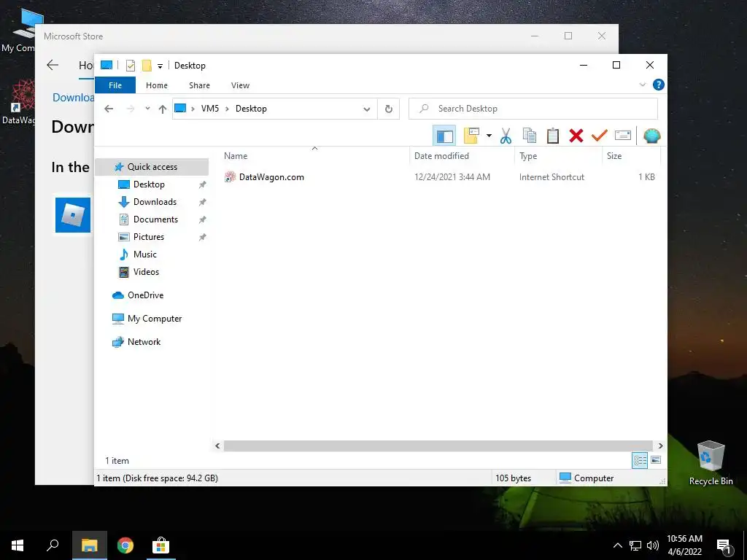Click the Cut scissors icon

pyautogui.click(x=506, y=136)
